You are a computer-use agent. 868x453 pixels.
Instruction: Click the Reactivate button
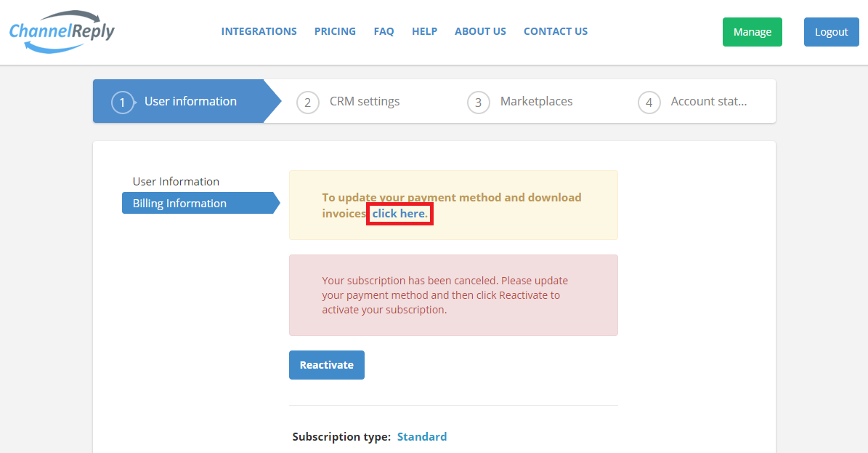pyautogui.click(x=327, y=365)
